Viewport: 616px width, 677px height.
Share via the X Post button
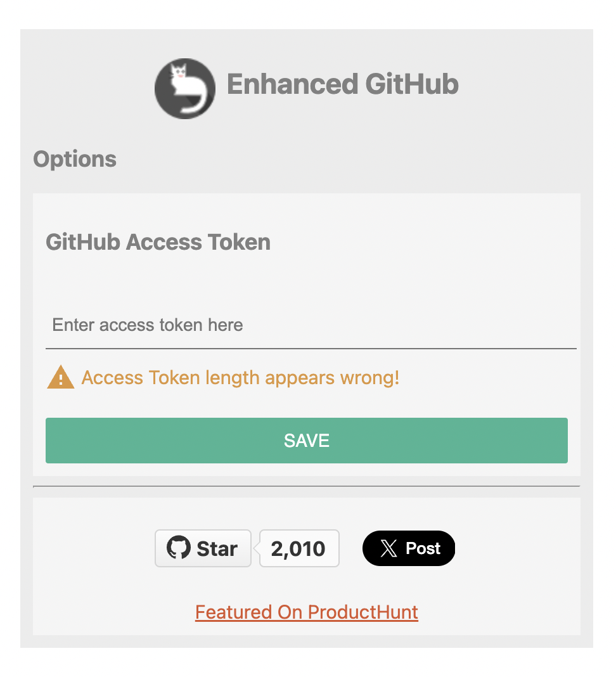(x=409, y=548)
